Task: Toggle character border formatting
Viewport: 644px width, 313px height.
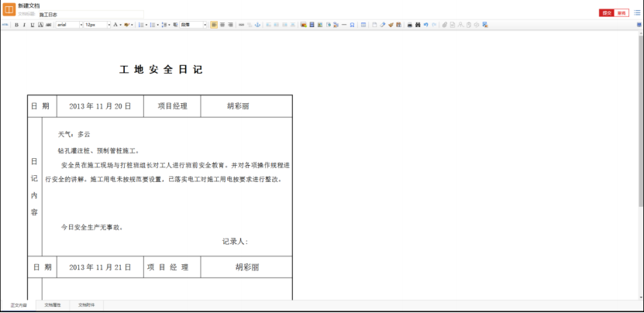Action: (x=40, y=25)
